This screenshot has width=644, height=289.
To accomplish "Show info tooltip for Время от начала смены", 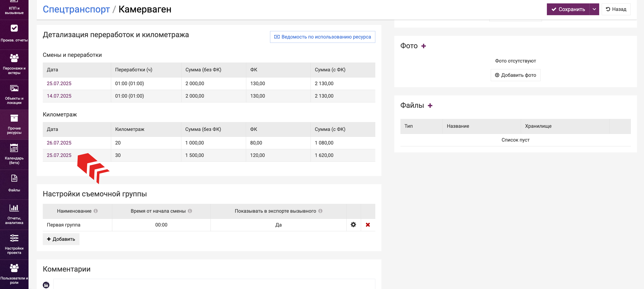I will tap(190, 211).
